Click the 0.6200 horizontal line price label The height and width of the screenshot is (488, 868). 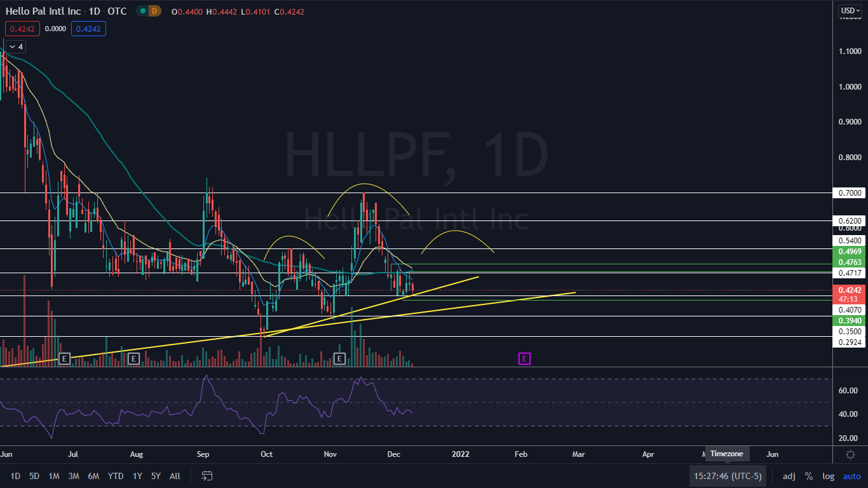click(850, 220)
